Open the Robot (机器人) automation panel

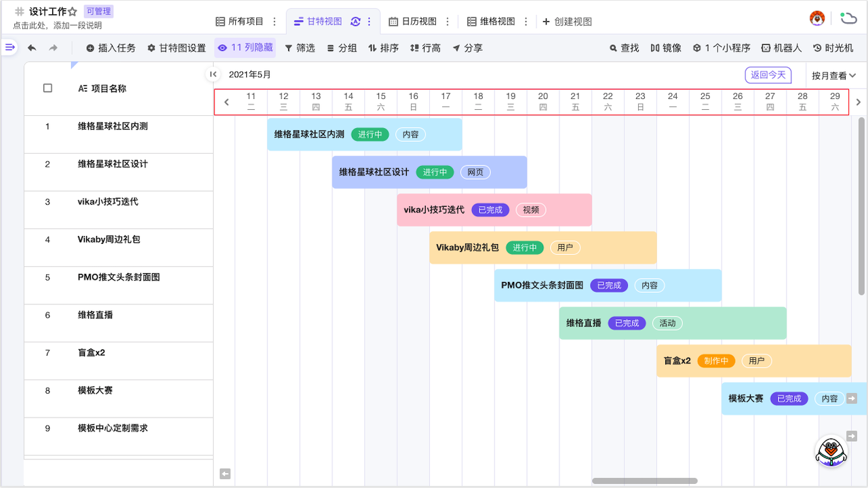click(781, 48)
